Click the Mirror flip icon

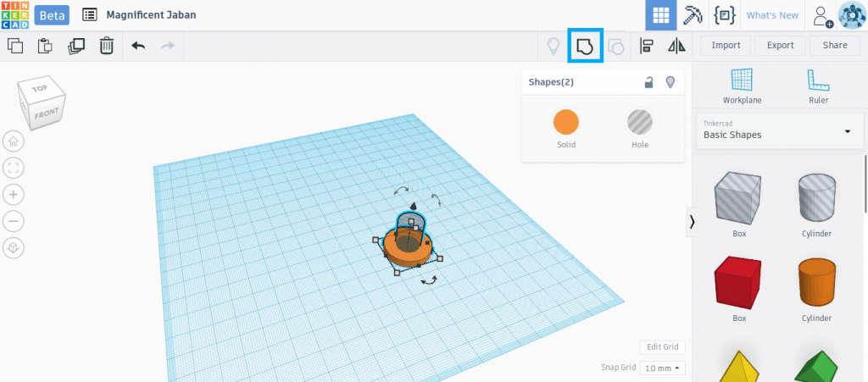[x=676, y=46]
